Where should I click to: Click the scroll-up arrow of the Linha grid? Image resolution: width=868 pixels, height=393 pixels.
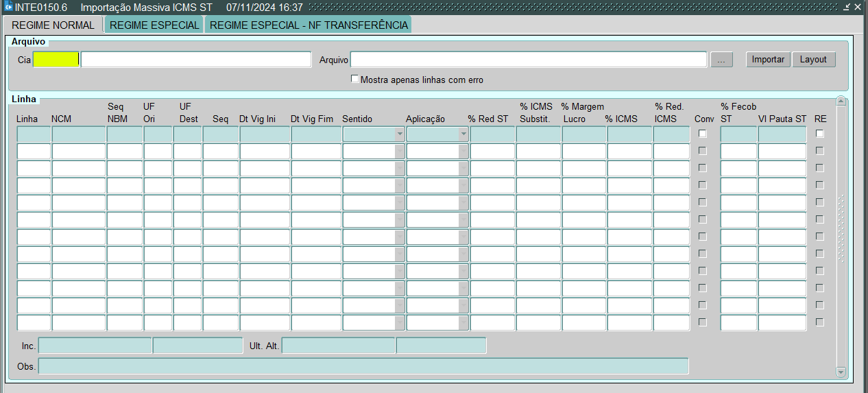tap(841, 102)
